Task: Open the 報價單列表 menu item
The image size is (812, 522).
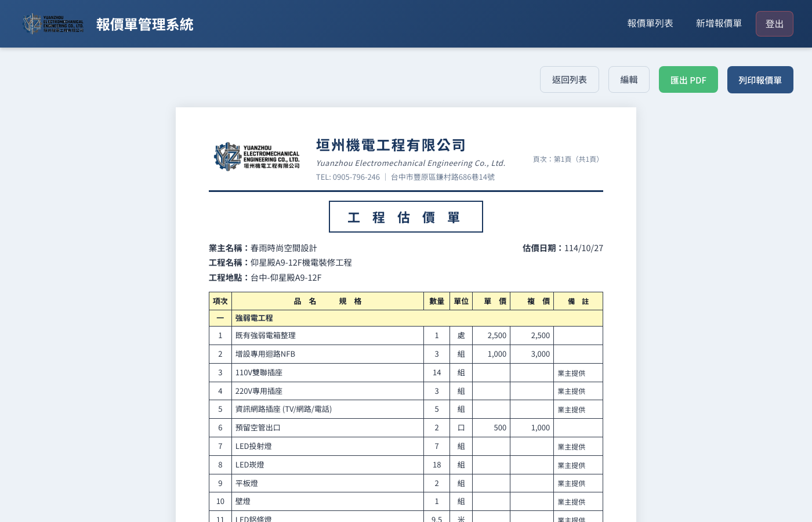Action: tap(650, 24)
